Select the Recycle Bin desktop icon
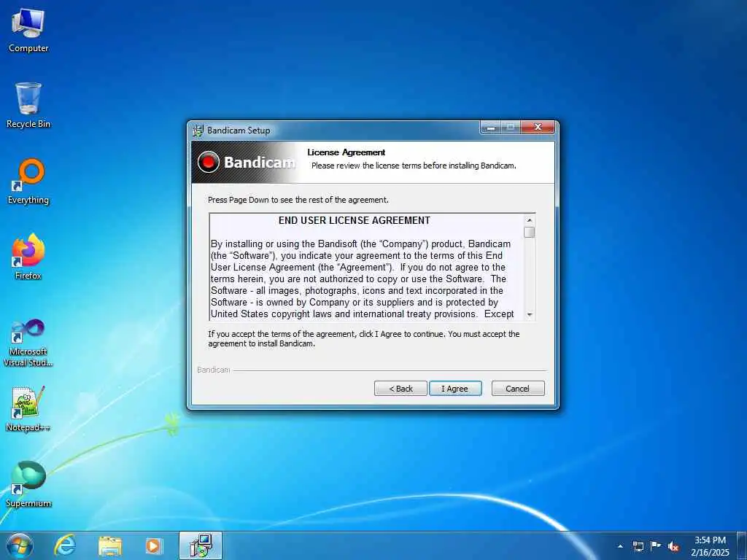Screen dimensions: 747x560 click(x=28, y=106)
